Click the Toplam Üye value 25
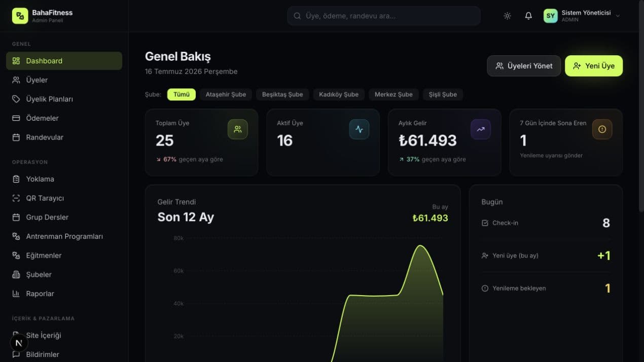Image resolution: width=644 pixels, height=362 pixels. click(164, 140)
